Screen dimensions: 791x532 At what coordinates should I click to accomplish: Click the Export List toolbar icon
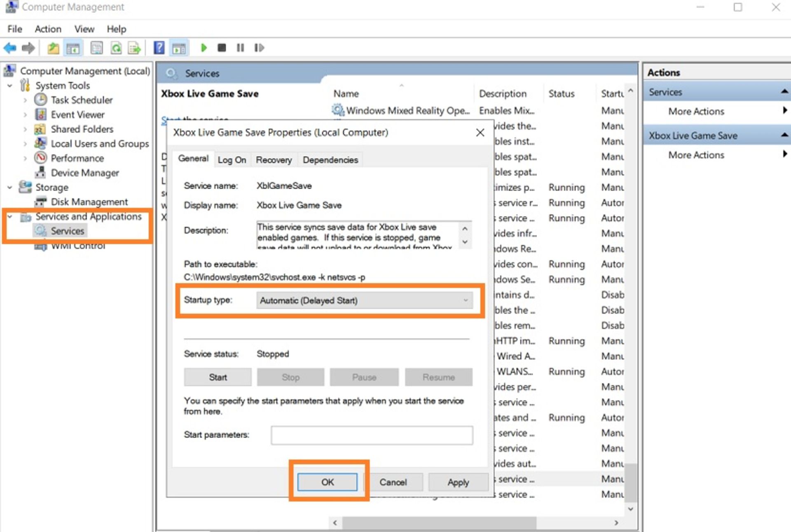click(134, 48)
